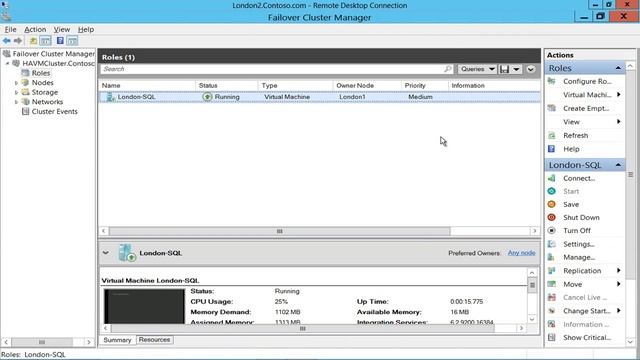Click the search magnifier icon
This screenshot has height=360, width=640.
coord(448,69)
